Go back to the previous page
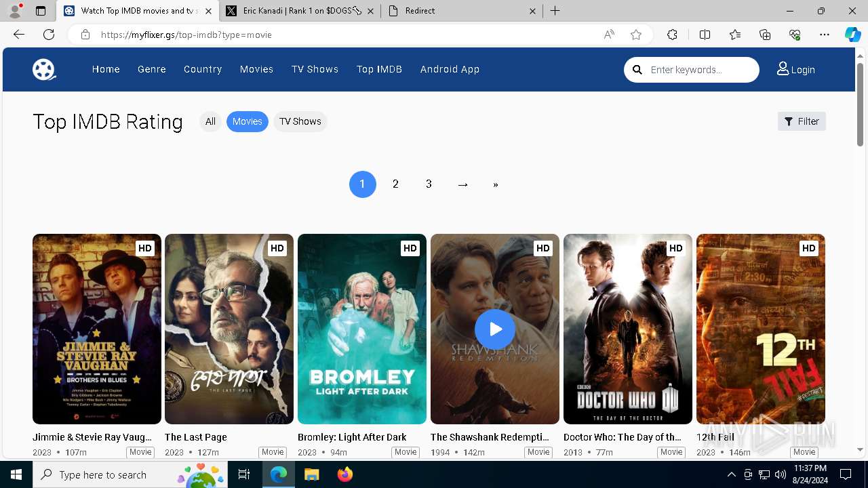Viewport: 868px width, 488px height. (x=19, y=35)
